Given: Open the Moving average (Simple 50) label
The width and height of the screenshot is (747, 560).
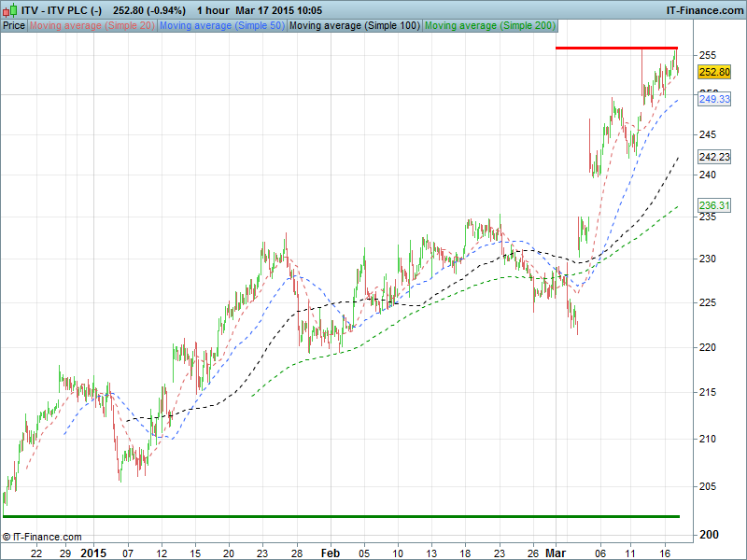Looking at the screenshot, I should pos(221,25).
